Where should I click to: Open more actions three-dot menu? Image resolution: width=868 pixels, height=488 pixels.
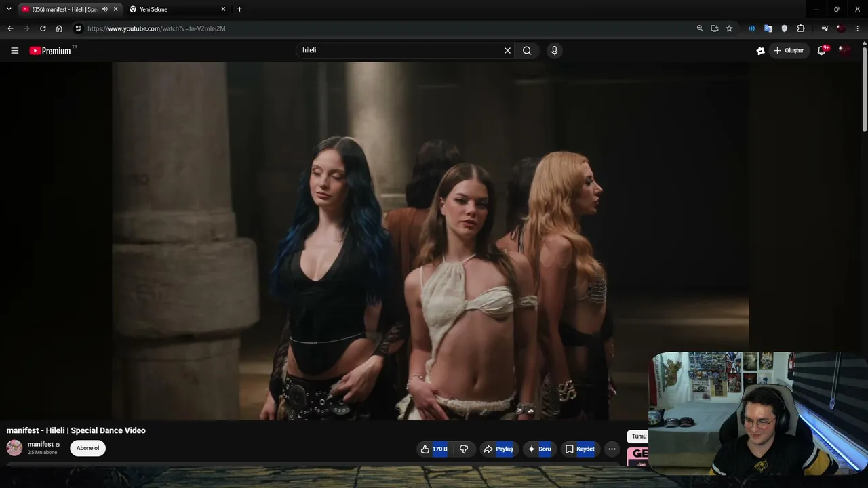[x=612, y=449]
